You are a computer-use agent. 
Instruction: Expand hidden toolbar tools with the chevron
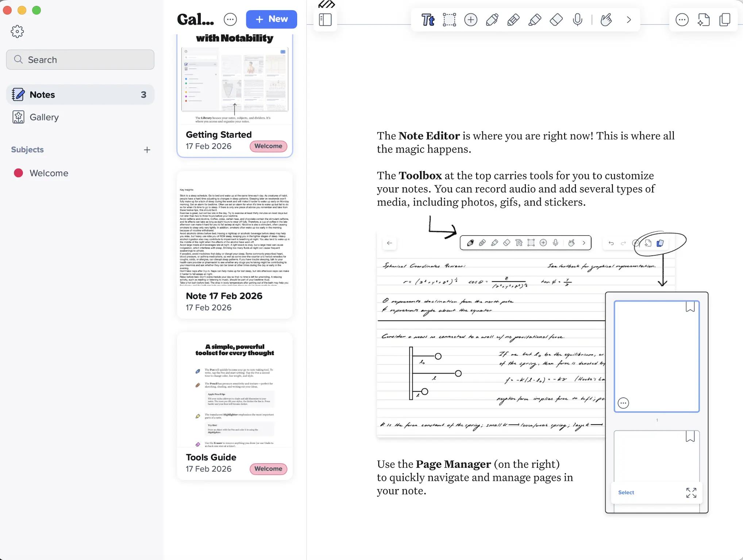628,20
